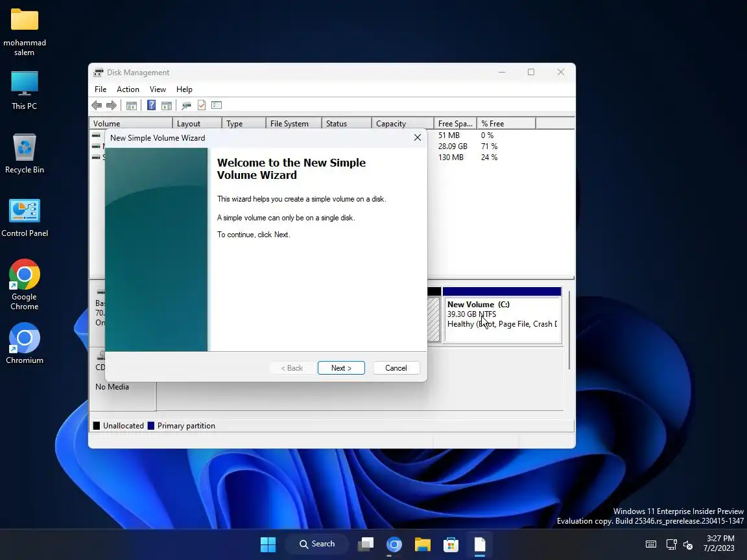Sort by the Volume column header

130,123
